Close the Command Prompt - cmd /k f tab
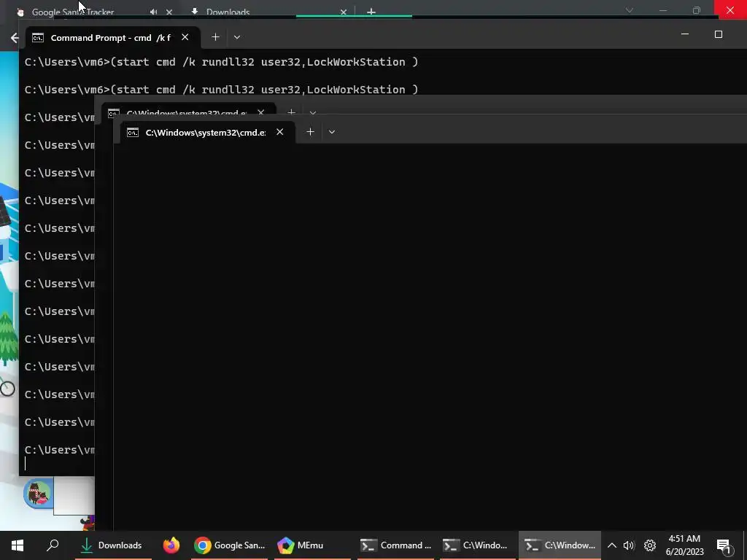Image resolution: width=747 pixels, height=560 pixels. pos(185,37)
